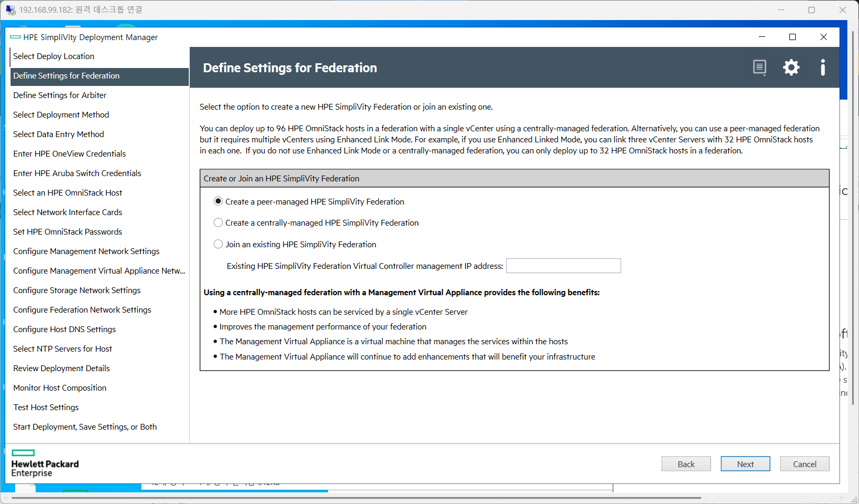Open Configure Management Network Settings step

tap(99, 251)
